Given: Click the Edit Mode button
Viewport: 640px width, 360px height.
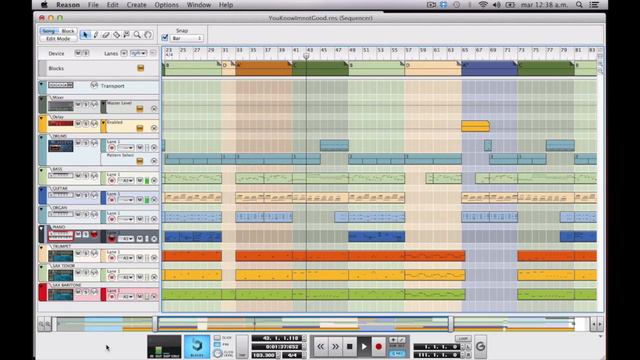Looking at the screenshot, I should point(58,38).
